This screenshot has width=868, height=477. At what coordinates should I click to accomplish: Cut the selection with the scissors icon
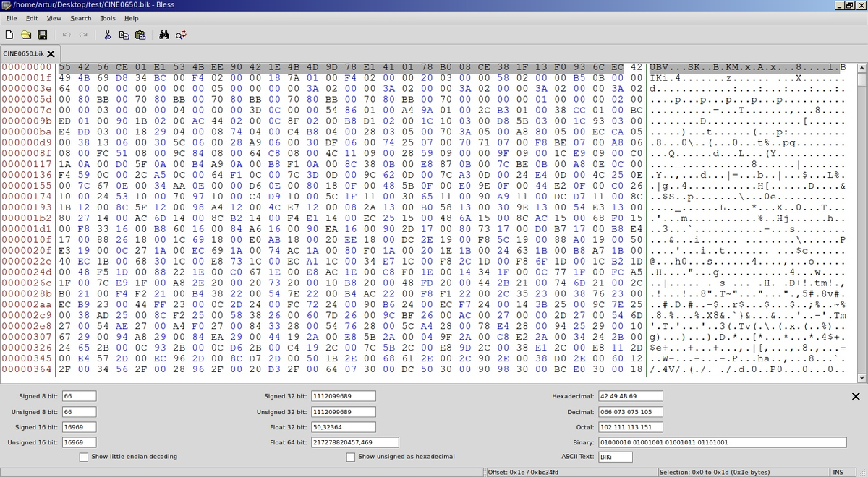coord(107,35)
